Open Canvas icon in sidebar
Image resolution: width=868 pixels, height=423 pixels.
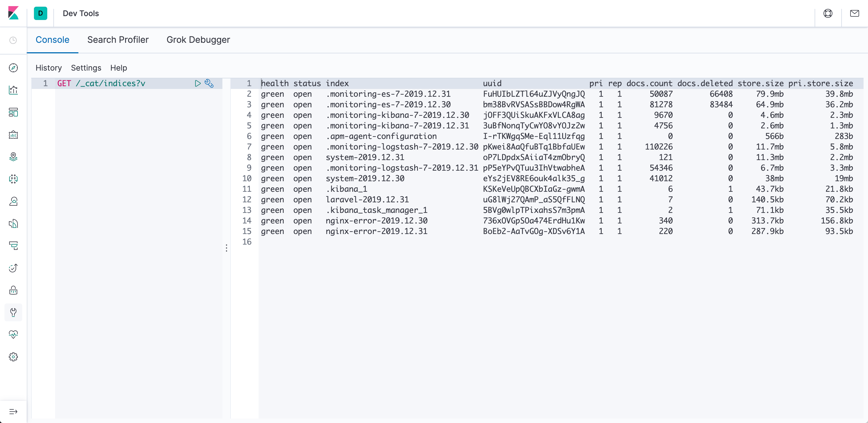[13, 135]
